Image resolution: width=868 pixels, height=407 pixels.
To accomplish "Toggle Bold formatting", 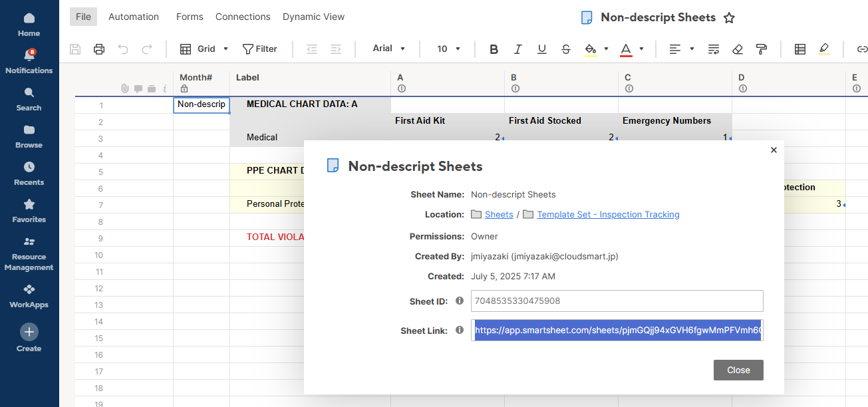I will (494, 49).
